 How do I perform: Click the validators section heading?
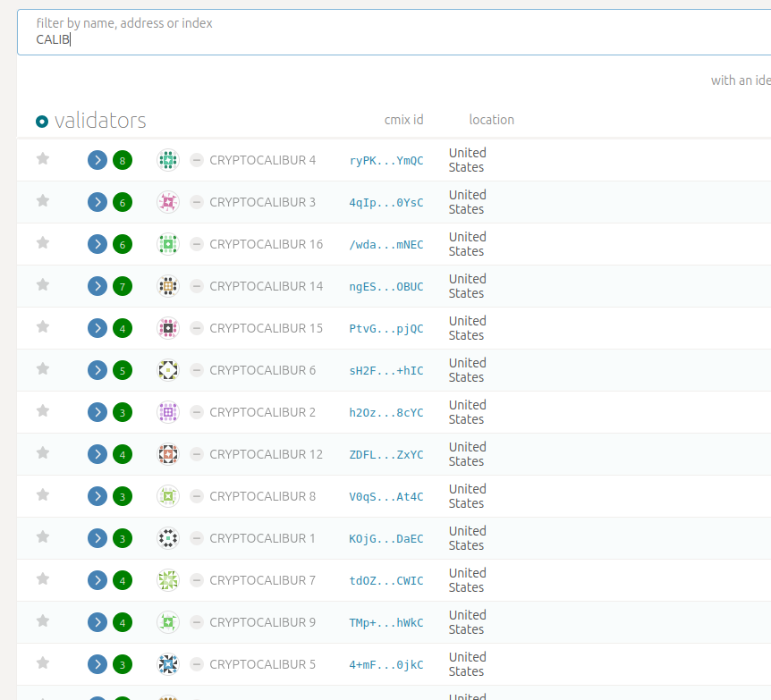pos(99,121)
